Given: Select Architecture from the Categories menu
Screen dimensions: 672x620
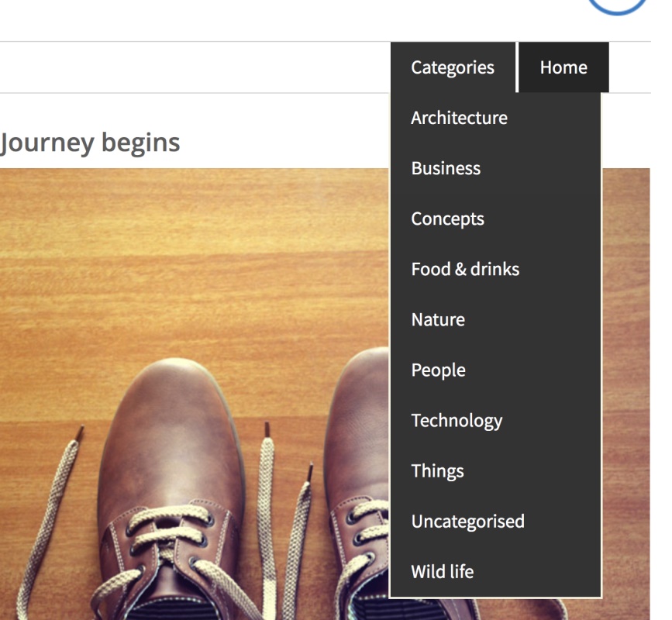Looking at the screenshot, I should tap(459, 118).
